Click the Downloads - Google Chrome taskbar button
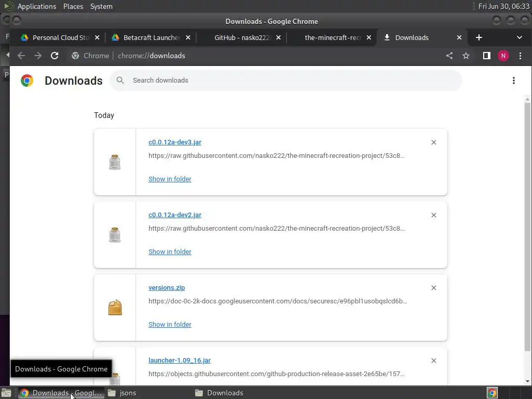 (61, 393)
